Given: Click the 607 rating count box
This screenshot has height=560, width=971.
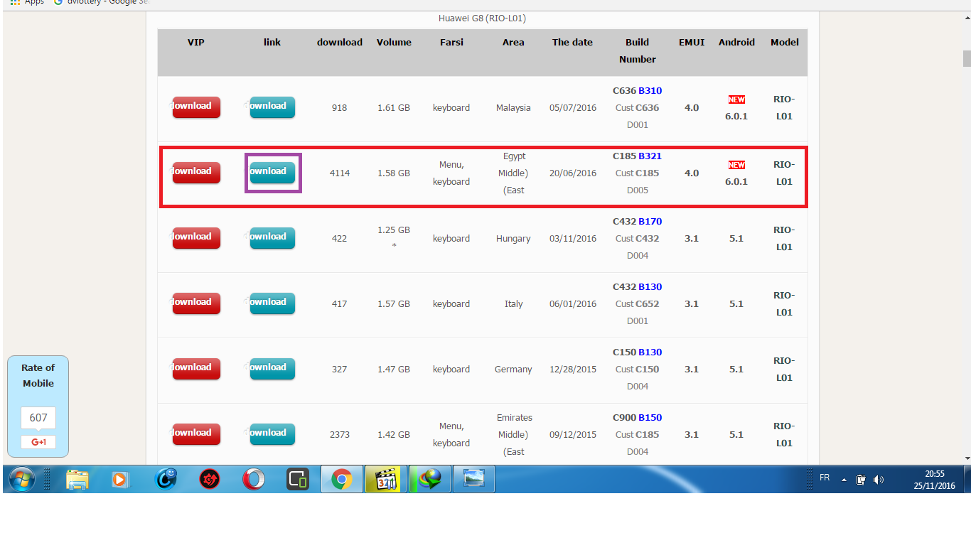Looking at the screenshot, I should (38, 418).
